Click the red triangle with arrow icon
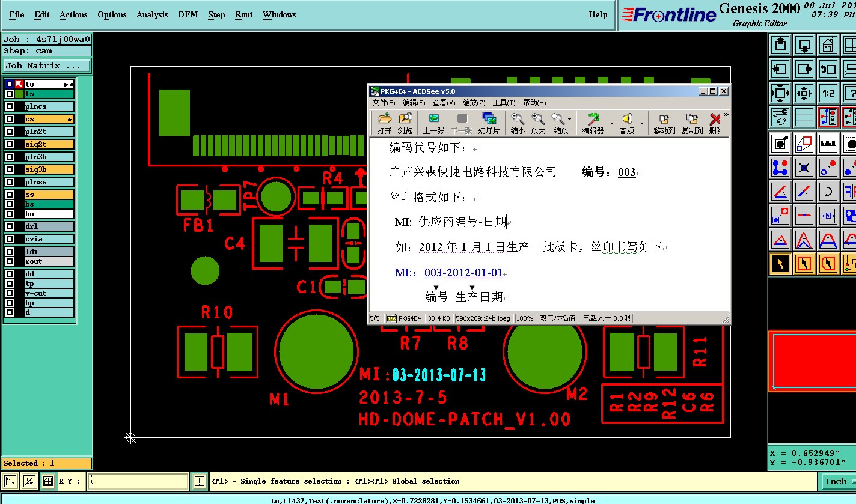 click(780, 240)
